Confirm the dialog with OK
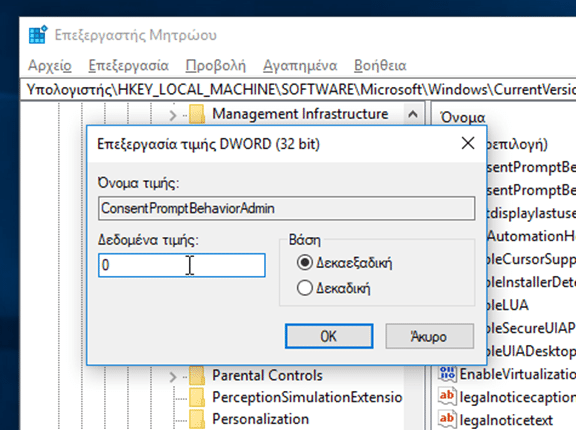This screenshot has width=576, height=430. 329,336
